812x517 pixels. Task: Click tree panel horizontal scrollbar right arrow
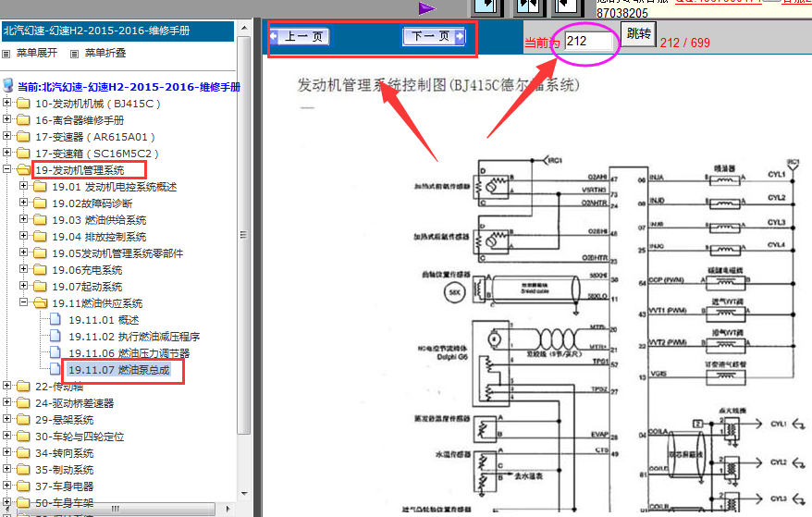coord(228,509)
